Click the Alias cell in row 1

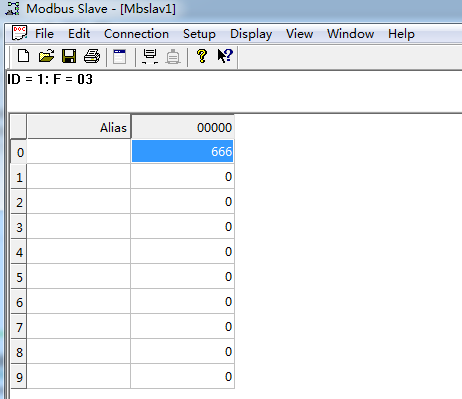pyautogui.click(x=79, y=177)
